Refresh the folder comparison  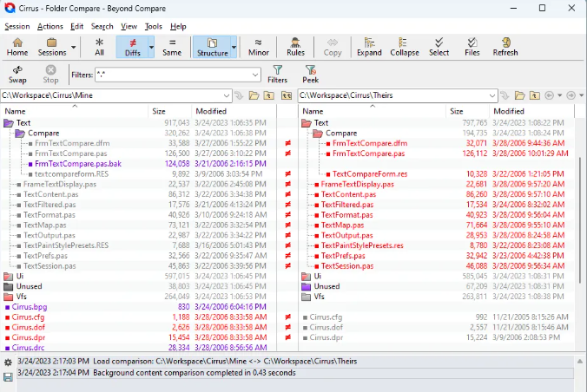click(x=505, y=47)
